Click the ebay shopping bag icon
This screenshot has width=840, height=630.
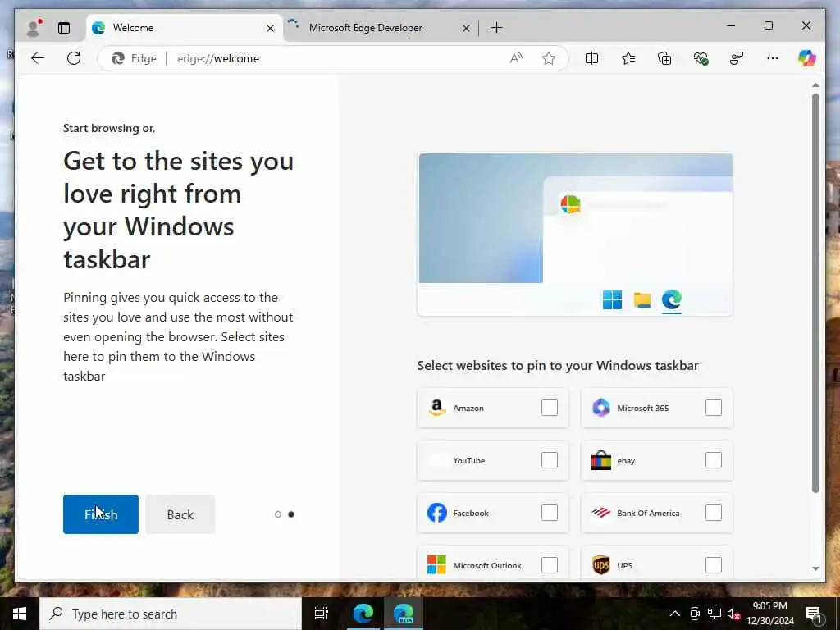[601, 460]
